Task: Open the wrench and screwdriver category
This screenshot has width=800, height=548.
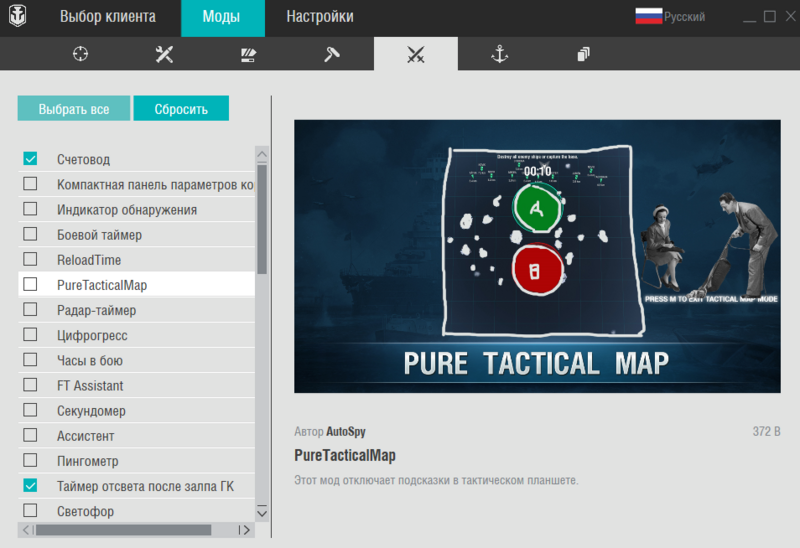Action: click(165, 54)
